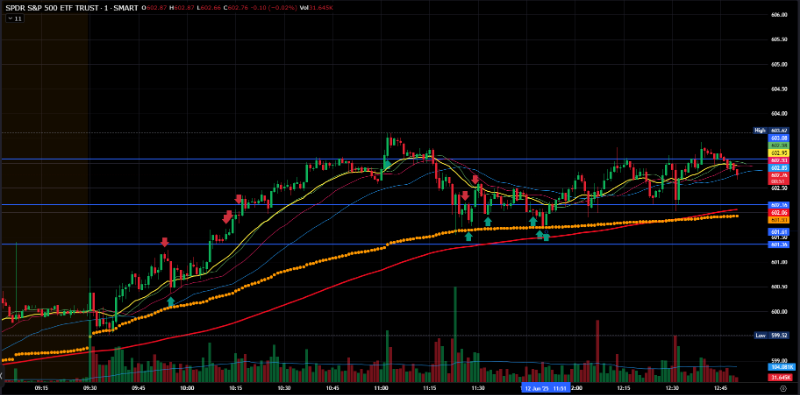This screenshot has width=800, height=395.
Task: Collapse the indicator legend showing 11
Action: click(x=14, y=18)
